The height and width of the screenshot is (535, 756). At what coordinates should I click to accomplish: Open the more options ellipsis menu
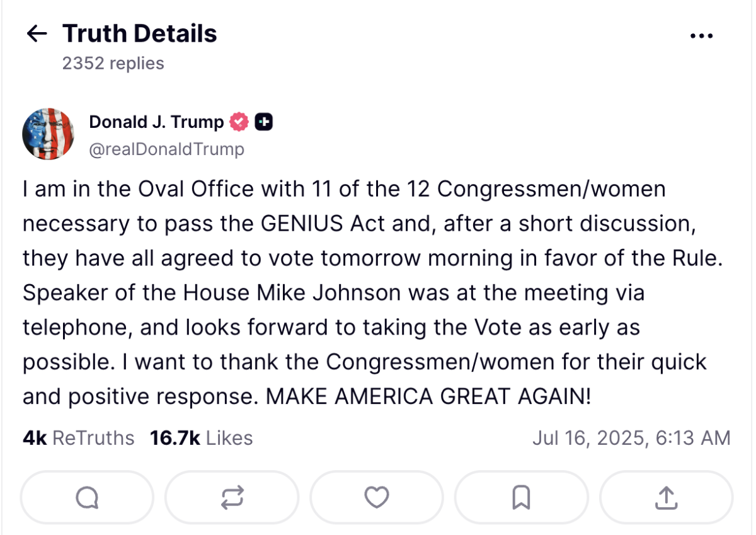coord(701,35)
